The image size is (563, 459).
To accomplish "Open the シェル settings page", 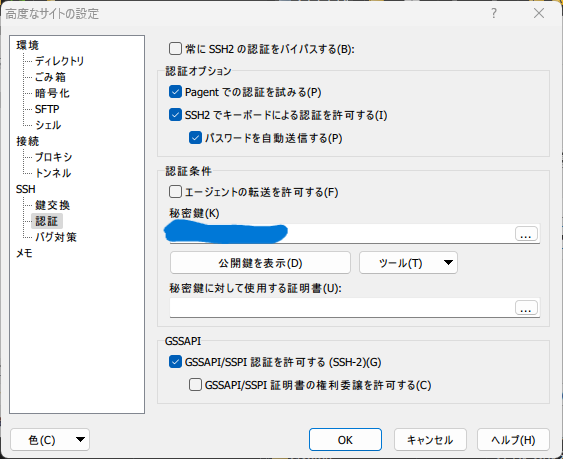I will tap(48, 125).
